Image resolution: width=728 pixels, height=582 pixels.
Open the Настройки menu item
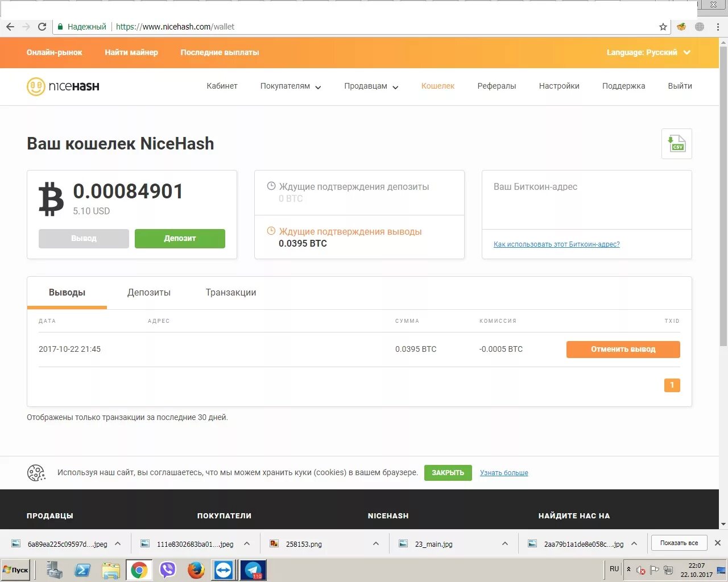[559, 86]
